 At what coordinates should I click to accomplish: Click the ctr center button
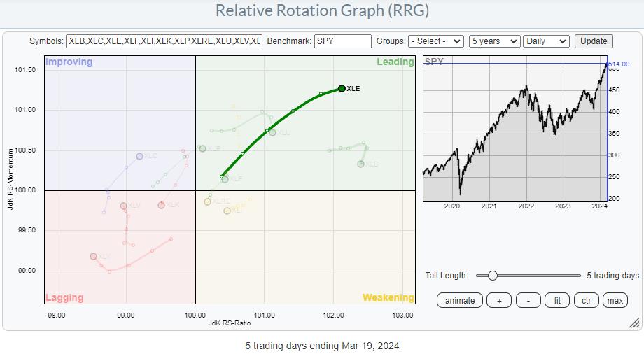[x=586, y=300]
